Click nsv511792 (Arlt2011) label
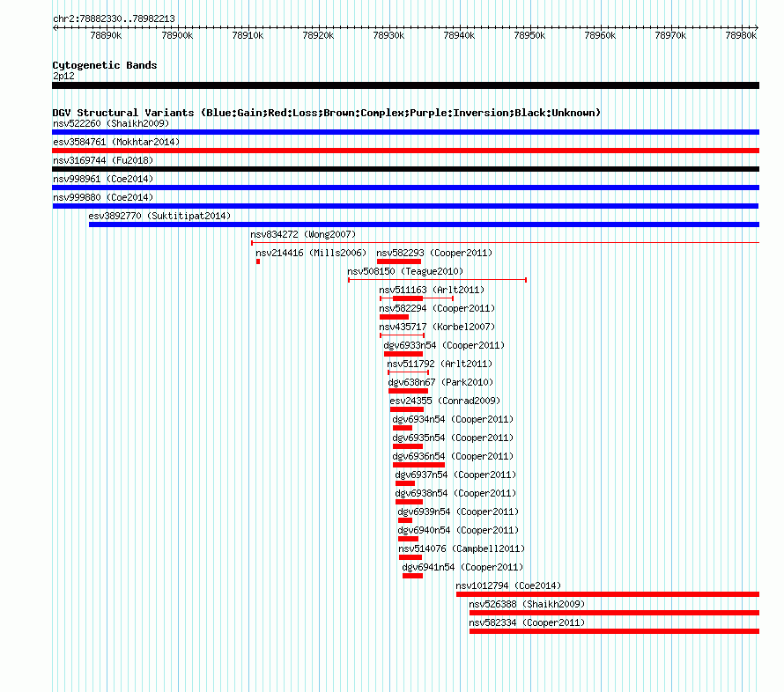 pos(440,364)
